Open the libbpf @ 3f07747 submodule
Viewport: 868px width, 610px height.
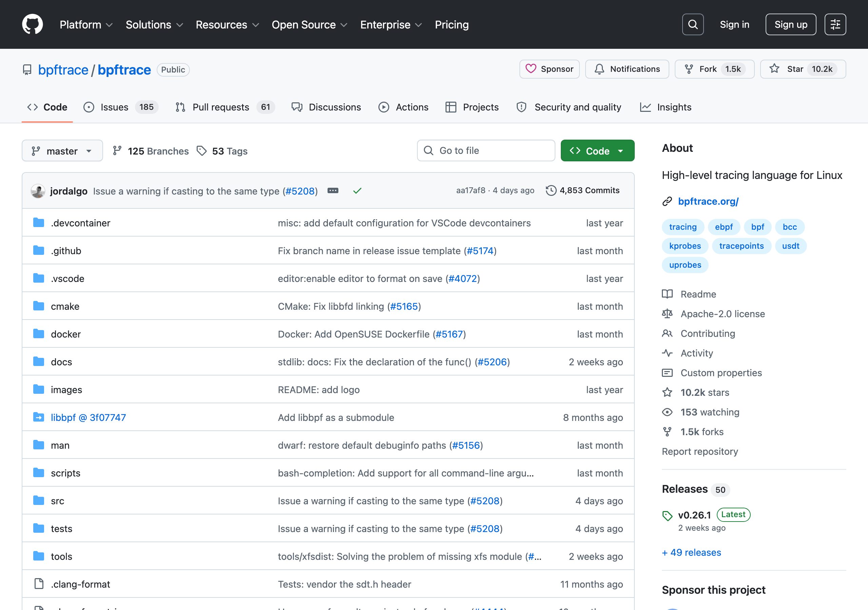[88, 417]
